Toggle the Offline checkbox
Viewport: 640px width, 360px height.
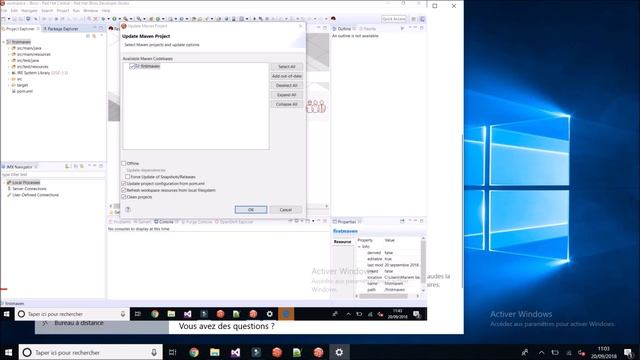click(124, 163)
